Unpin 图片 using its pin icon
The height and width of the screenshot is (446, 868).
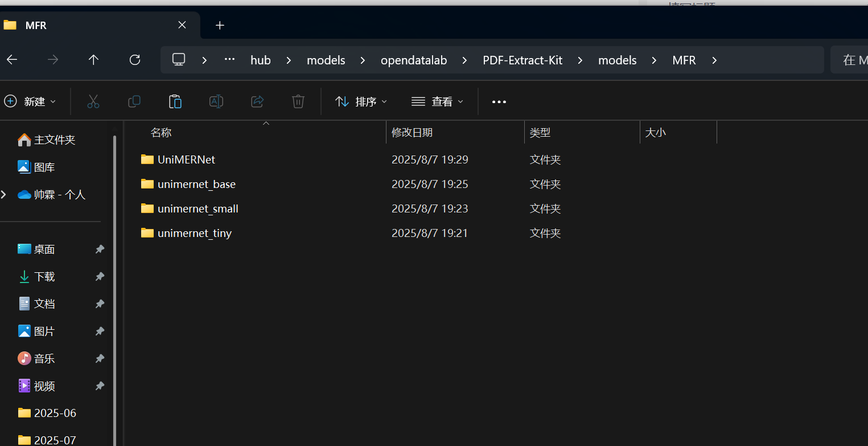(100, 331)
